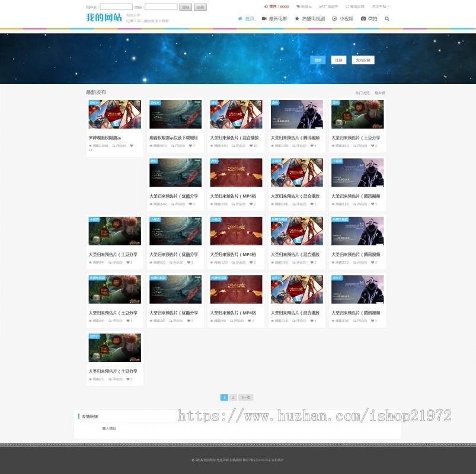The width and height of the screenshot is (476, 474).
Task: Open the 标签云 link in the top bar
Action: click(306, 6)
